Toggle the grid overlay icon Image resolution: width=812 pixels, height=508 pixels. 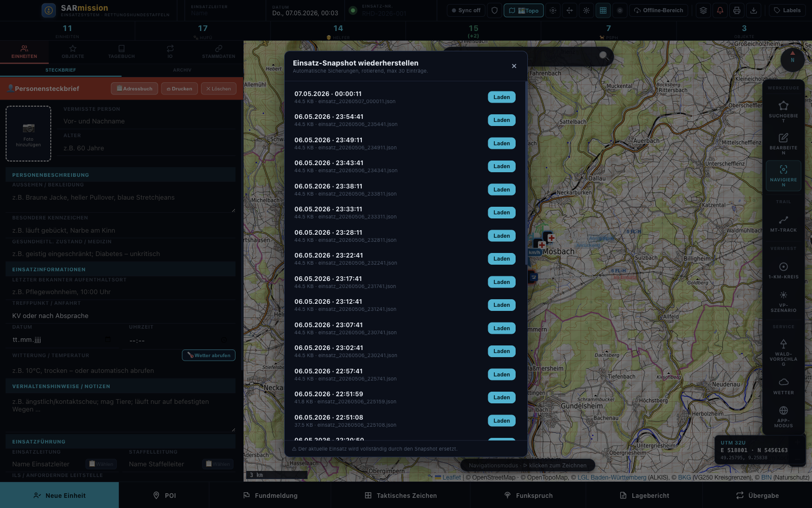[x=603, y=10]
